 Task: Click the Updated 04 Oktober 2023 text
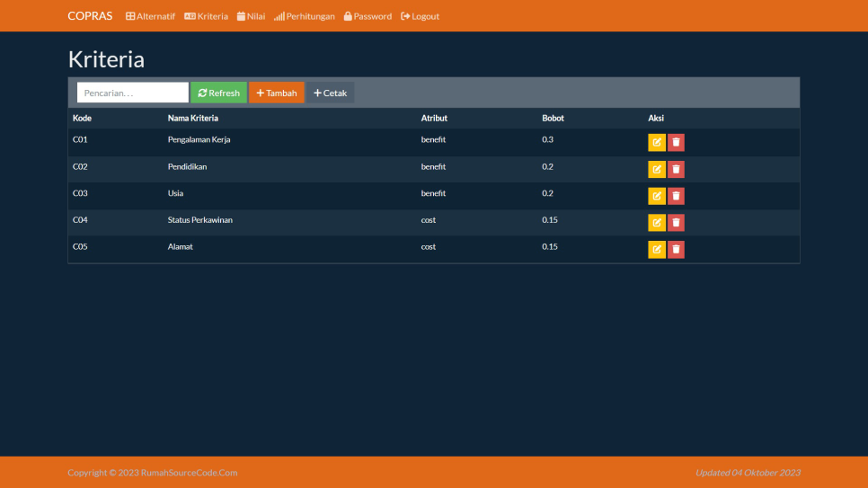(x=748, y=473)
